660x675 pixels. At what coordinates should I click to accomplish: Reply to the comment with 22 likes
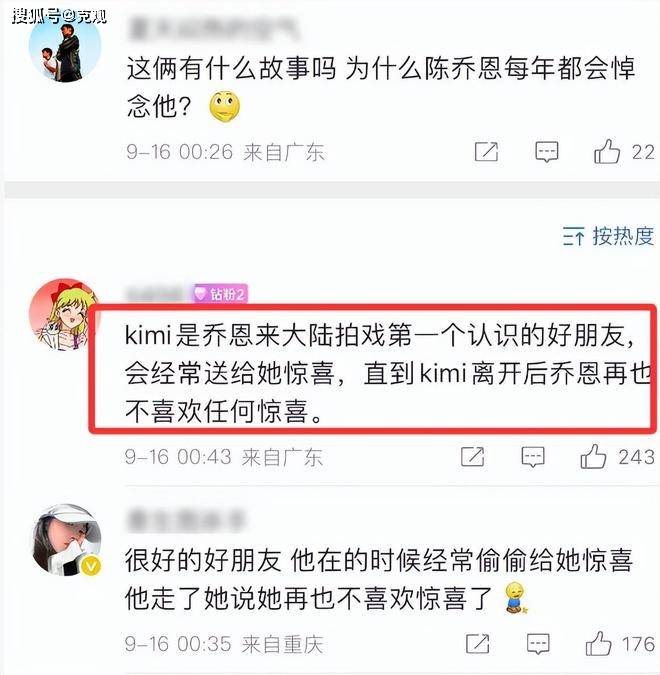[546, 152]
